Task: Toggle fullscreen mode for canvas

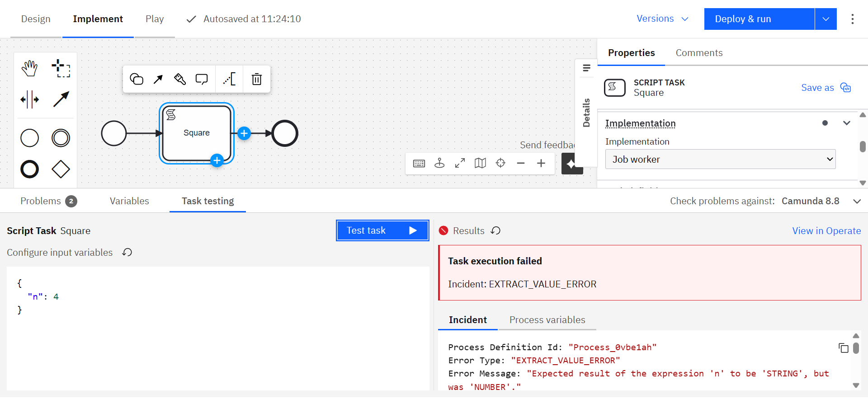Action: [x=460, y=163]
